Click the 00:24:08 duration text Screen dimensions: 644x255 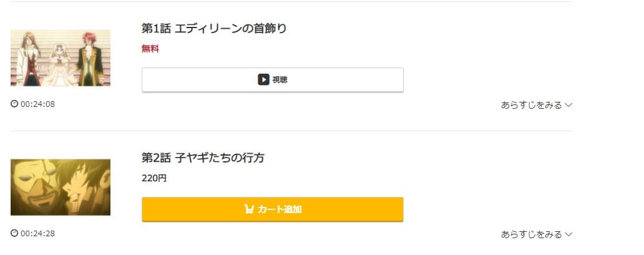point(38,104)
